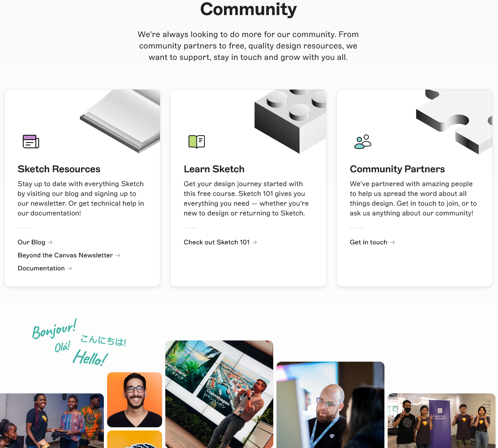Click the arrow beside Get in touch

coord(393,242)
